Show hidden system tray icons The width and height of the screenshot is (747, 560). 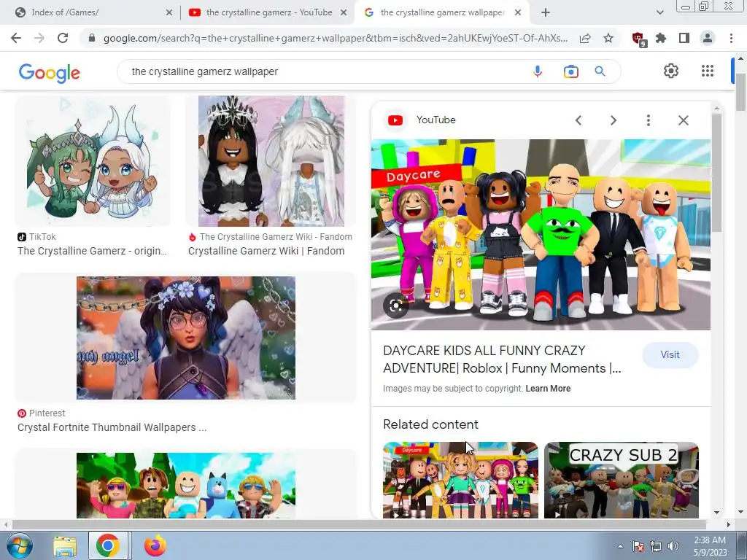(x=620, y=547)
